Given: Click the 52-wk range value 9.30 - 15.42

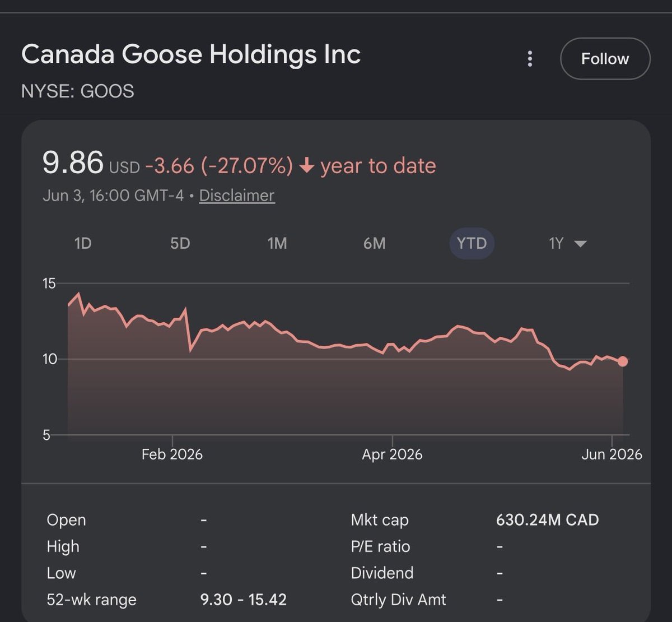Looking at the screenshot, I should [x=244, y=600].
